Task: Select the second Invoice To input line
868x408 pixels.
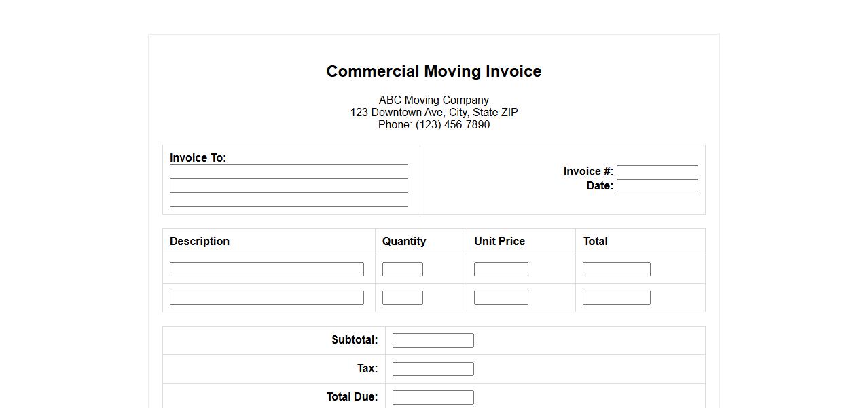Action: point(289,186)
